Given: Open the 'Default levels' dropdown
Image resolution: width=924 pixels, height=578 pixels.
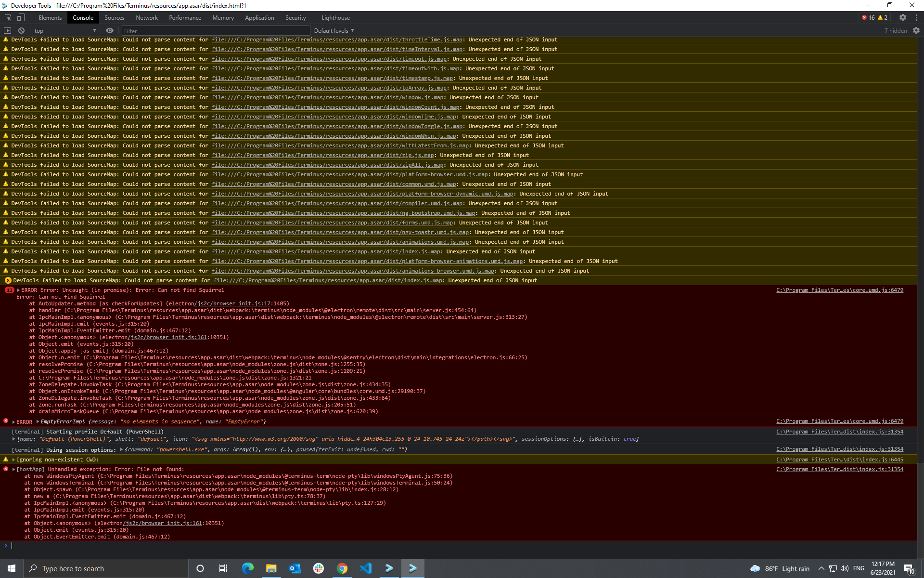Looking at the screenshot, I should tap(333, 30).
